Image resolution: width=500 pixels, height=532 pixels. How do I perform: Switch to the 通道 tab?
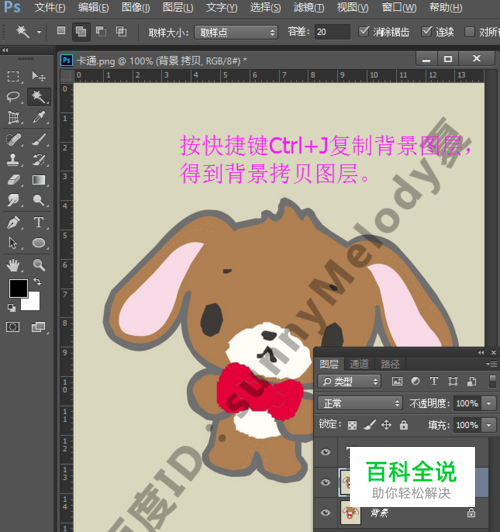[x=359, y=364]
